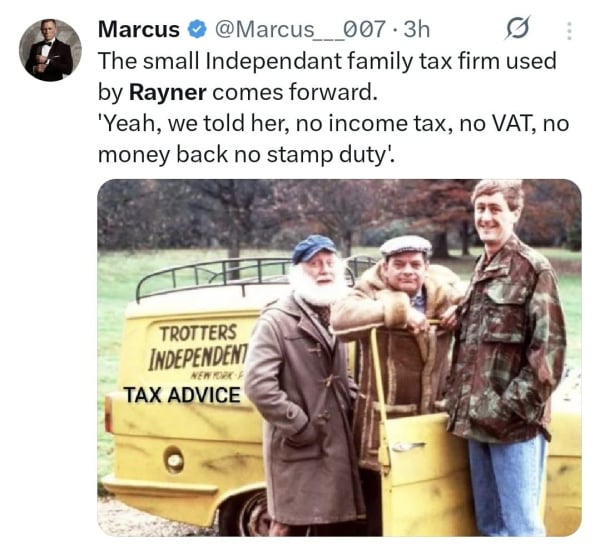This screenshot has height=550, width=600.
Task: Open the Grok slashed-circle icon
Action: click(518, 28)
